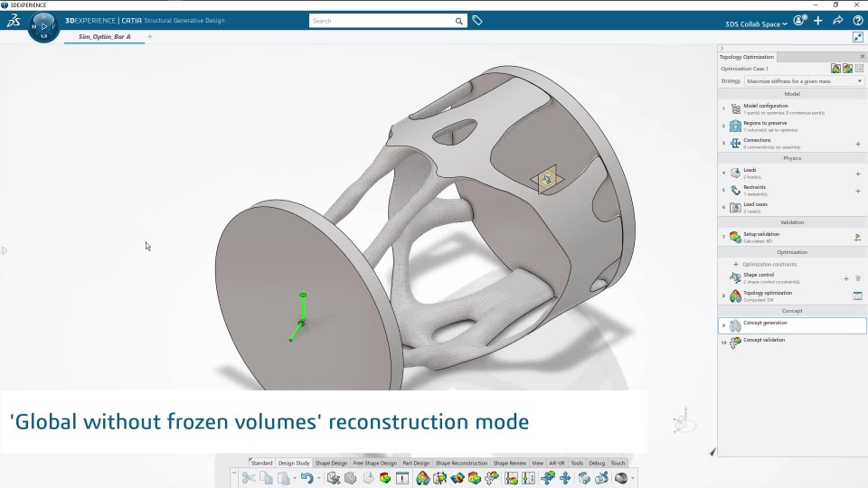Open the Strategy dropdown list
Viewport: 868px width, 488px height.
point(804,81)
